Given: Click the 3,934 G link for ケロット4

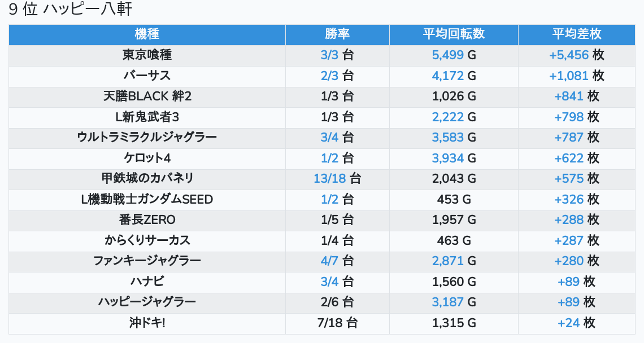Looking at the screenshot, I should click(x=448, y=158).
